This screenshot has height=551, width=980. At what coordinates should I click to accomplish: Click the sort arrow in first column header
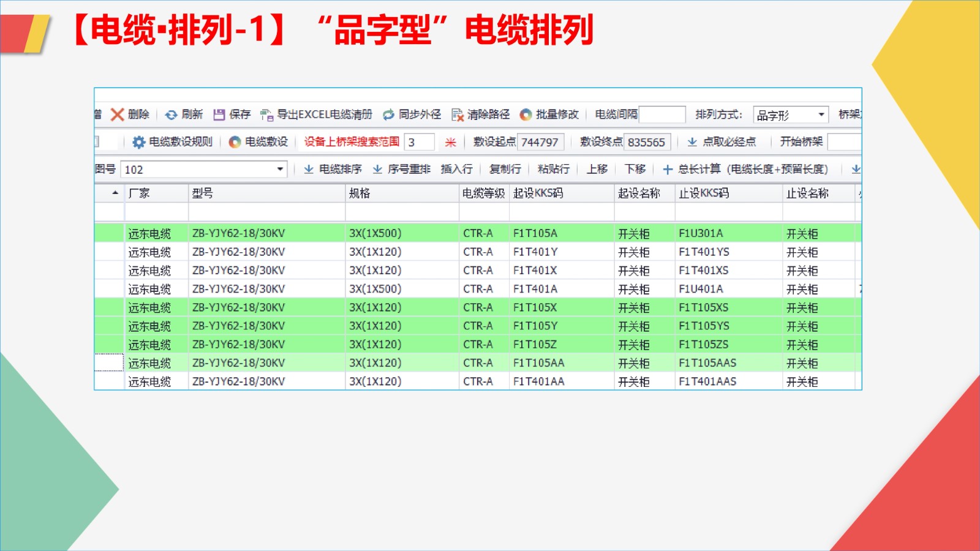tap(115, 193)
